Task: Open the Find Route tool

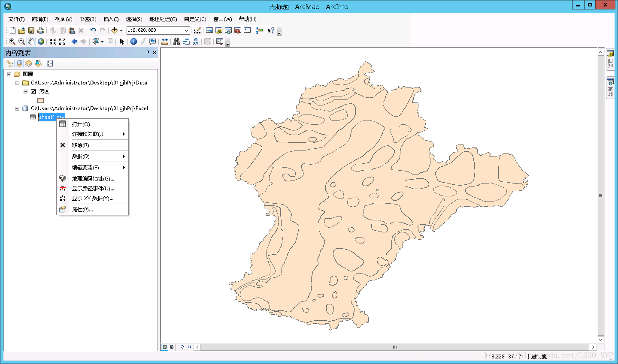Action: (186, 42)
